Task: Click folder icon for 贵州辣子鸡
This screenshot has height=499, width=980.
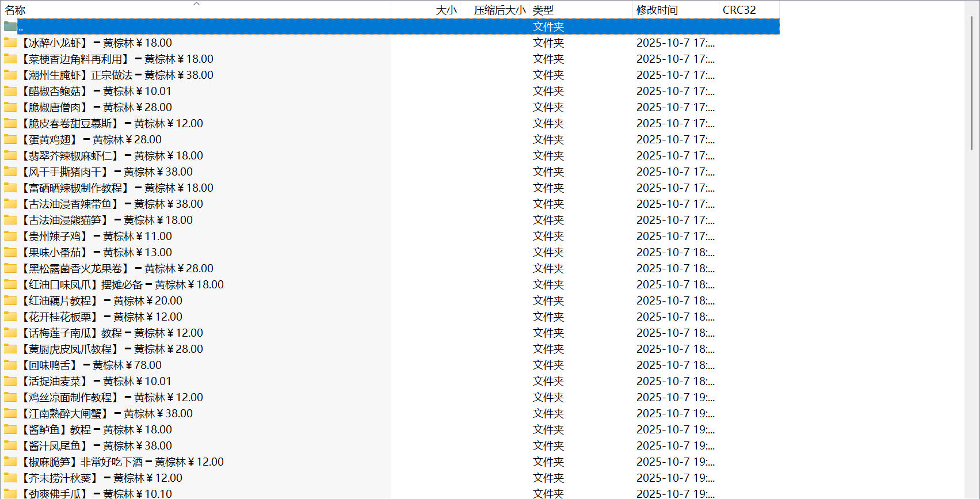Action: 10,236
